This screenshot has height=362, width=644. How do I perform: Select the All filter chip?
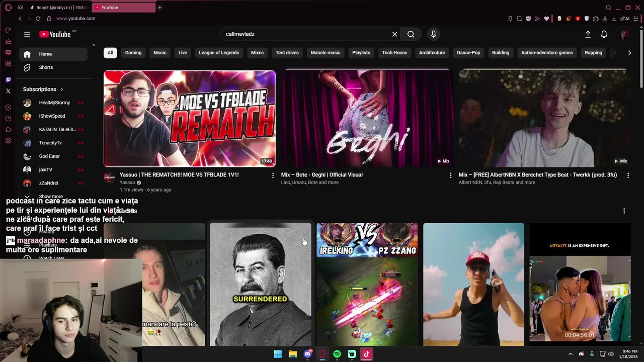[110, 53]
